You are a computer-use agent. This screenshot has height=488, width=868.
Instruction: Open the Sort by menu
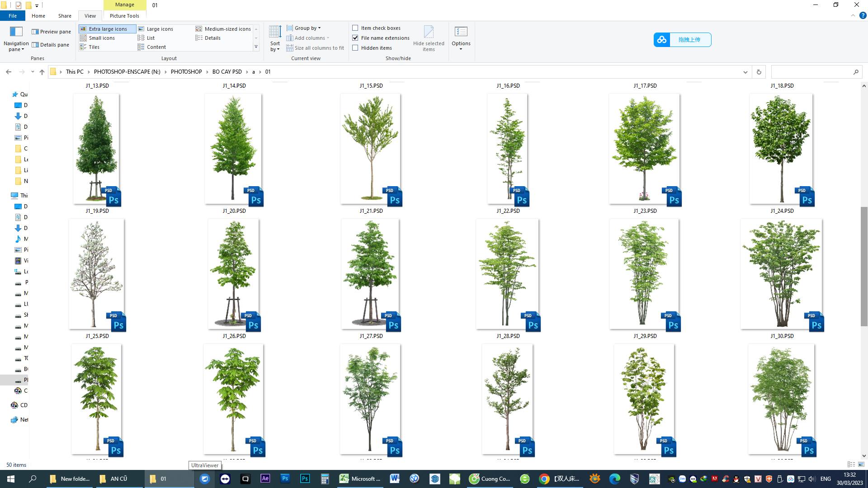275,38
